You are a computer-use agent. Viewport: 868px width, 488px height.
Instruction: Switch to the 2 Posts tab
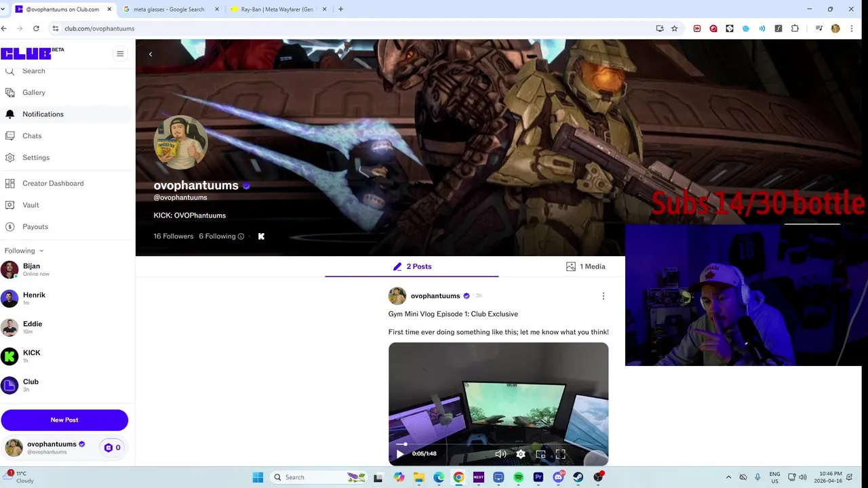tap(412, 266)
